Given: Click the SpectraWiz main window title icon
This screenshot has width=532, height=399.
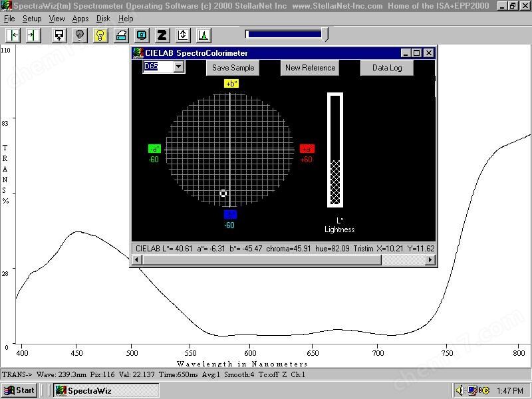Looking at the screenshot, I should [6, 5].
